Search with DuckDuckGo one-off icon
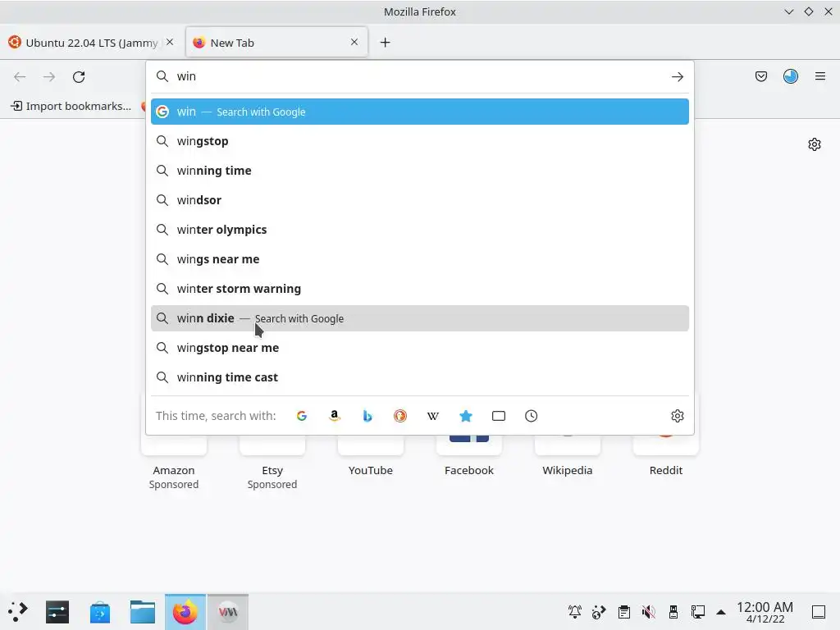The image size is (840, 630). [x=400, y=416]
